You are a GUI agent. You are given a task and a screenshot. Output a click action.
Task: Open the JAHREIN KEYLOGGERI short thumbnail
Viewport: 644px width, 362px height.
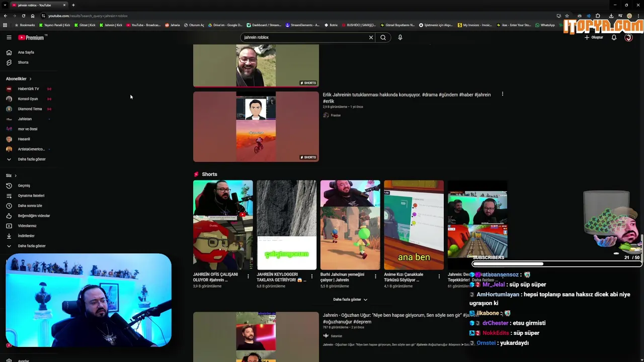[287, 225]
